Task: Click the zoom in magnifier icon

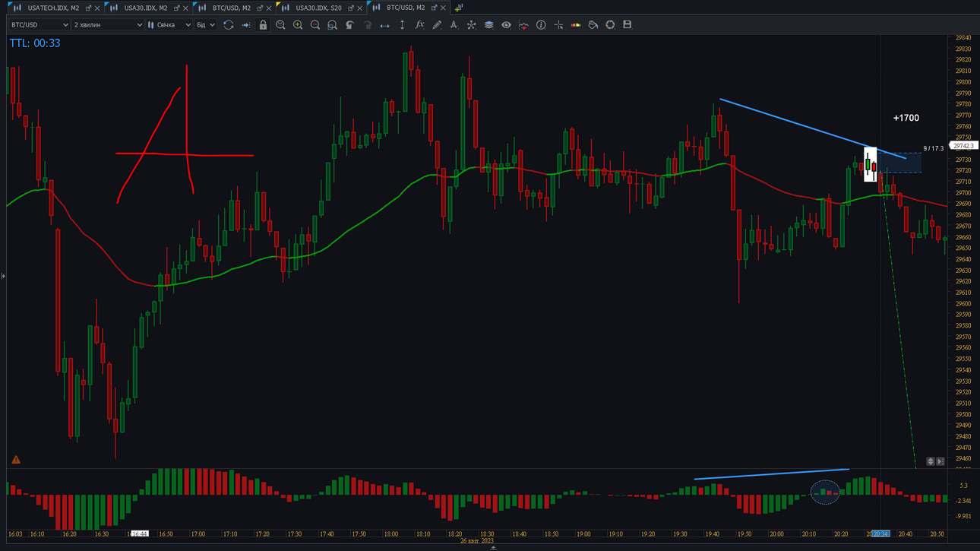Action: coord(298,25)
